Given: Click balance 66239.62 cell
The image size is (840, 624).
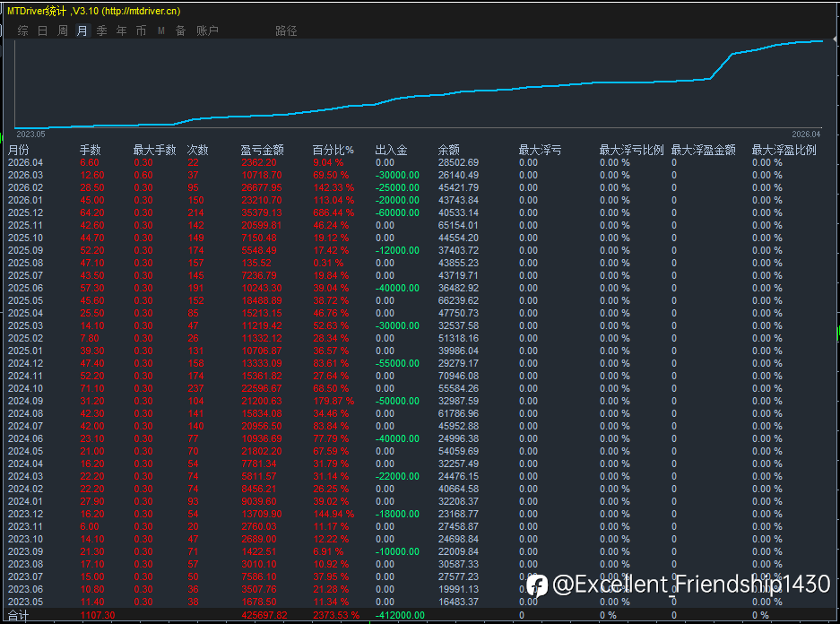Looking at the screenshot, I should click(x=458, y=300).
